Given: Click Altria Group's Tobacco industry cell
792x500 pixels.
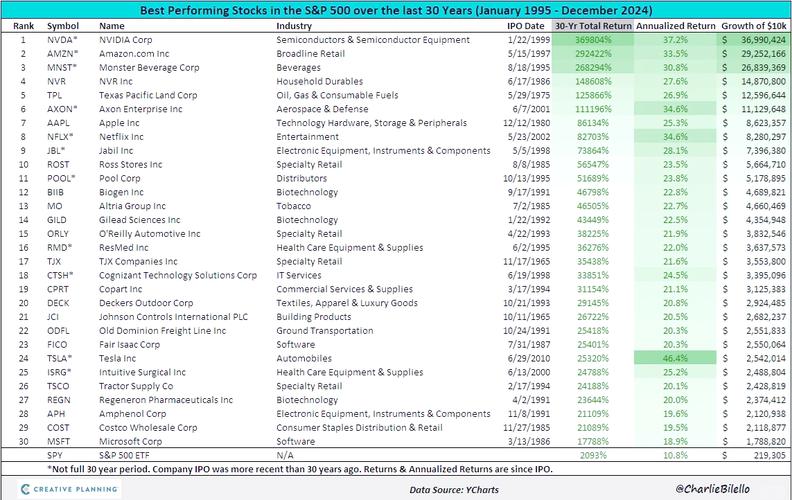Looking at the screenshot, I should (x=293, y=206).
